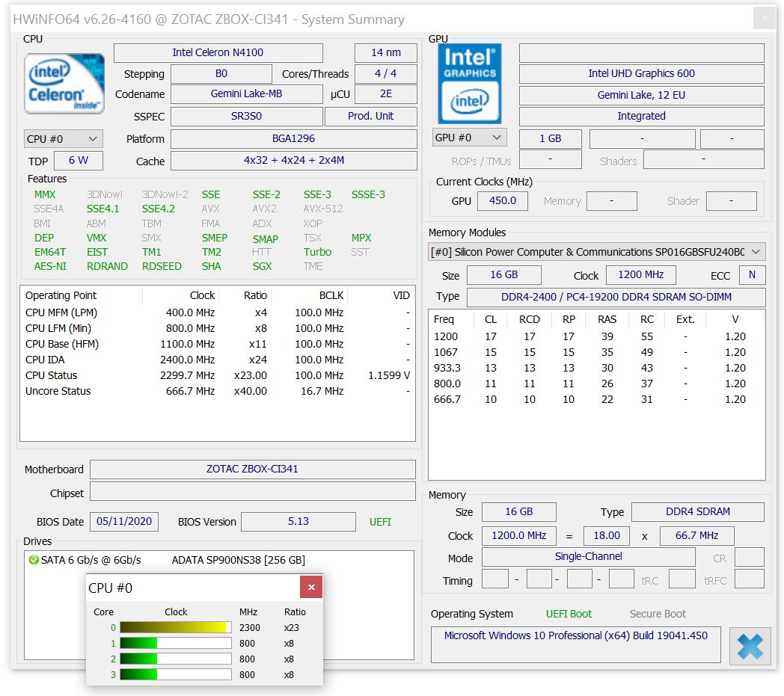Click the Memory Type DDR4 SDRAM field

[x=698, y=511]
